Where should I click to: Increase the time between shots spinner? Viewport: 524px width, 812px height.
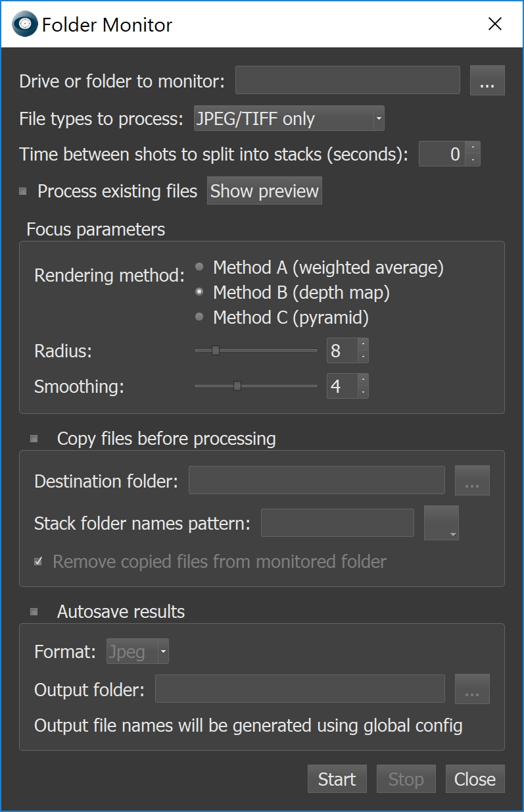(x=473, y=148)
